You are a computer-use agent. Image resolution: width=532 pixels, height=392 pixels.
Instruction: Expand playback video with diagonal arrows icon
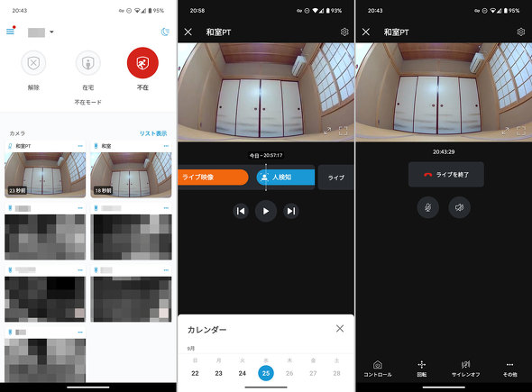pos(327,131)
